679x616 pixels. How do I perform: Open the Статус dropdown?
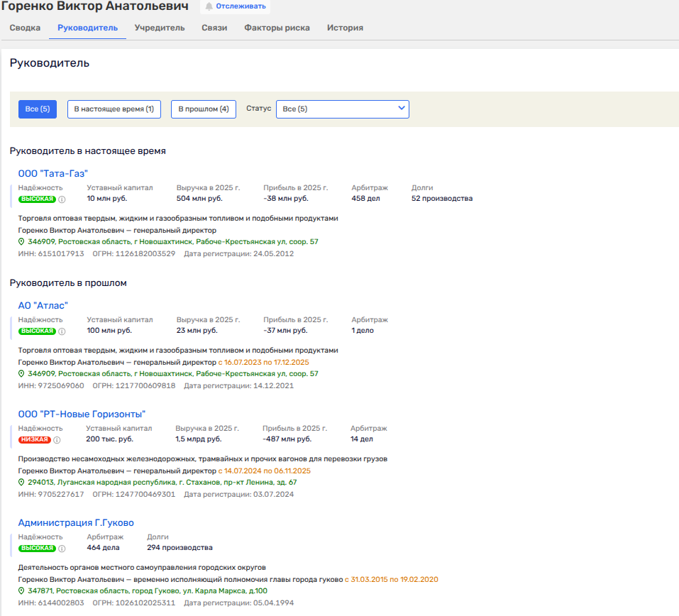click(342, 109)
